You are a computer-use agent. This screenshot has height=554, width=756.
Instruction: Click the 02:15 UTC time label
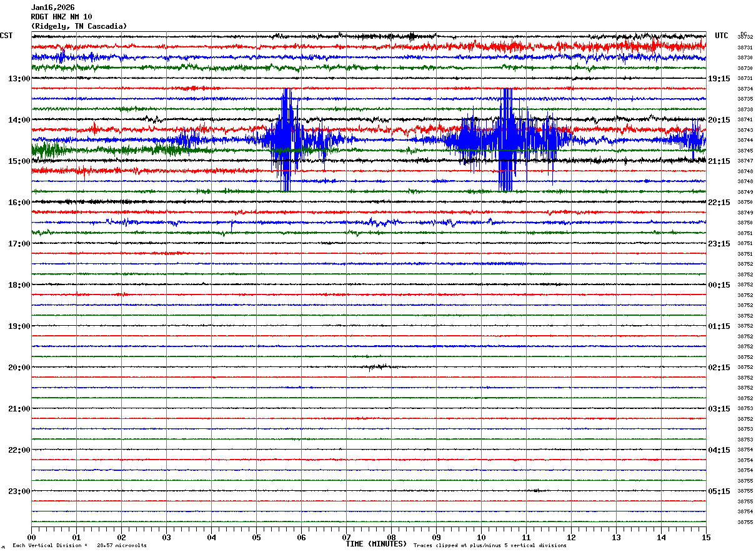(719, 368)
